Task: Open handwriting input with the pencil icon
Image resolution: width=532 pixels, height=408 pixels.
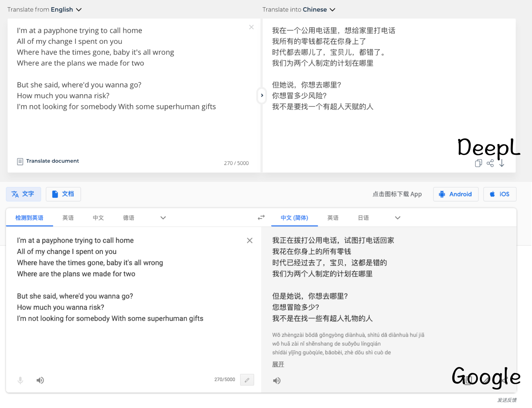Action: tap(247, 379)
